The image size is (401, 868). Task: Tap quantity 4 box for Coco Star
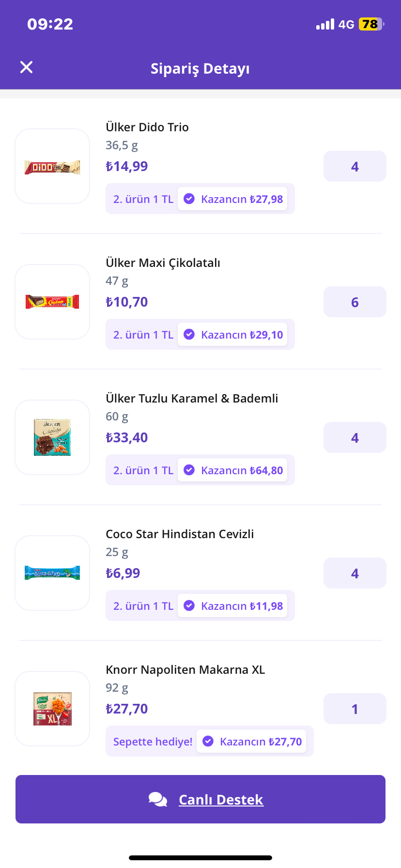(355, 573)
